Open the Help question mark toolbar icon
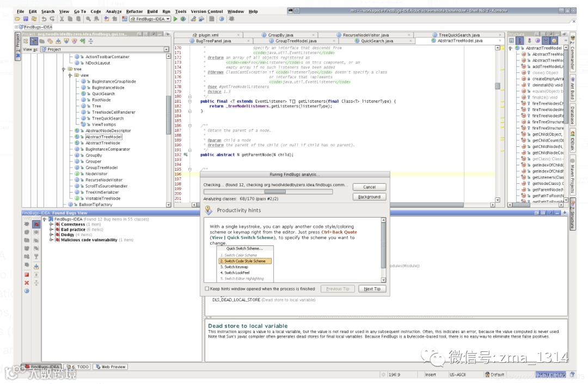Image resolution: width=588 pixels, height=384 pixels. point(221,18)
